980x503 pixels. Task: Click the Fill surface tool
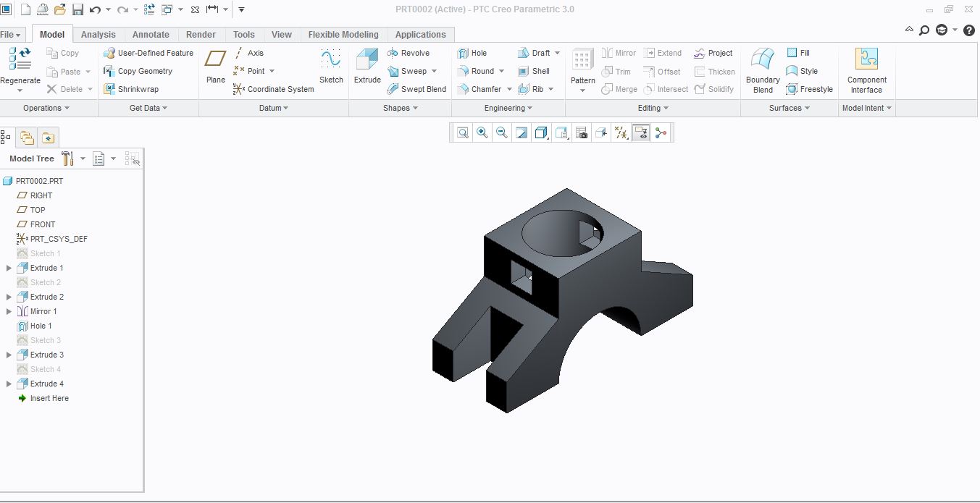798,53
